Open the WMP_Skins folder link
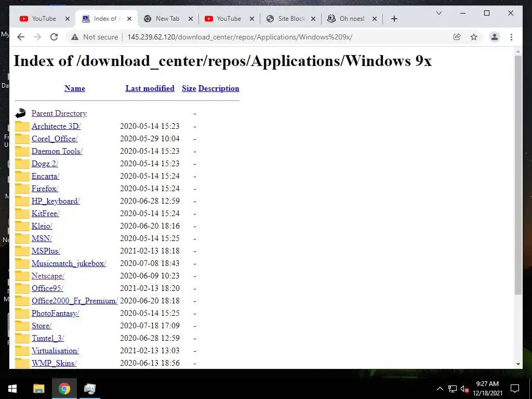This screenshot has width=532, height=399. (x=54, y=363)
